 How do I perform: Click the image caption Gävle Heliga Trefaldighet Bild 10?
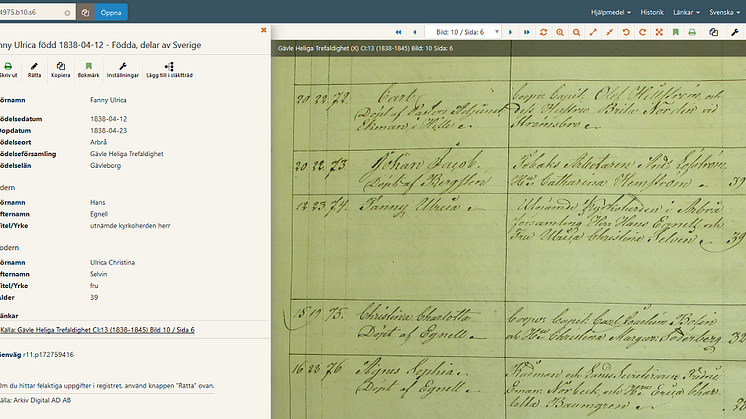[365, 48]
